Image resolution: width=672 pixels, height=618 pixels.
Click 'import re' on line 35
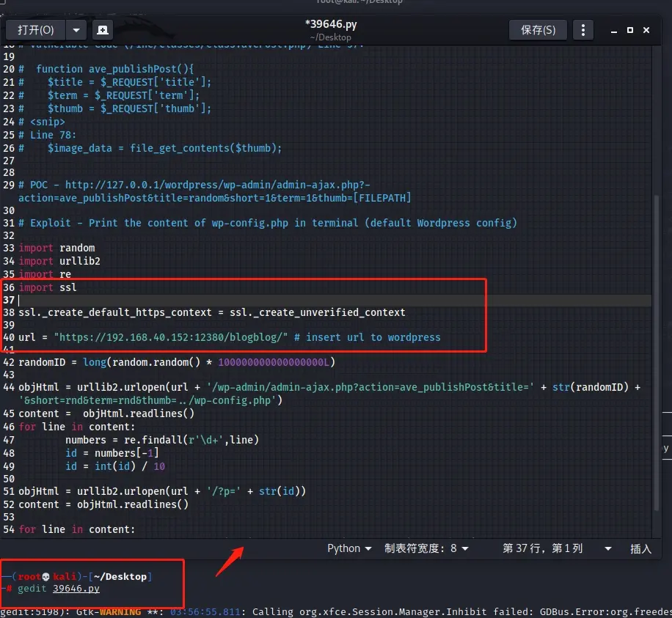[x=45, y=274]
